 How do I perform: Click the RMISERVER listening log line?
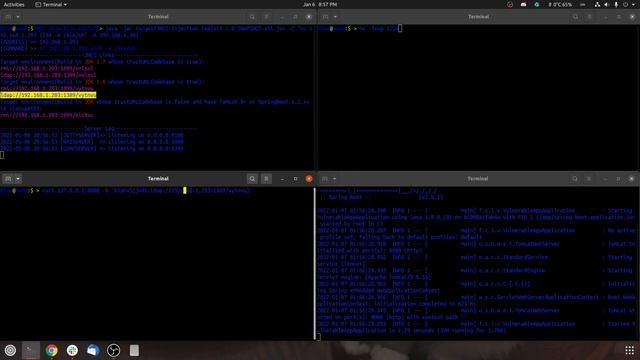(92, 142)
